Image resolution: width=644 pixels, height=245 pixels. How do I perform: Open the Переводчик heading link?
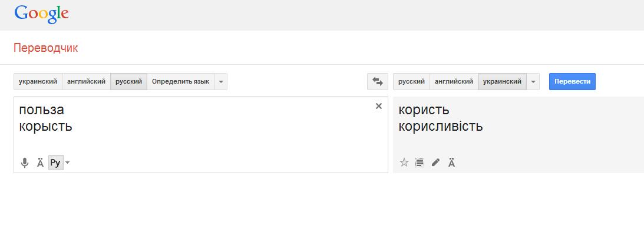45,48
